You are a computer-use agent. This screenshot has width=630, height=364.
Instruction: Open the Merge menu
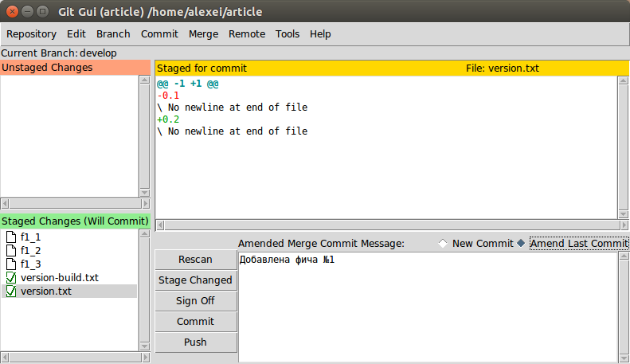[x=203, y=34]
